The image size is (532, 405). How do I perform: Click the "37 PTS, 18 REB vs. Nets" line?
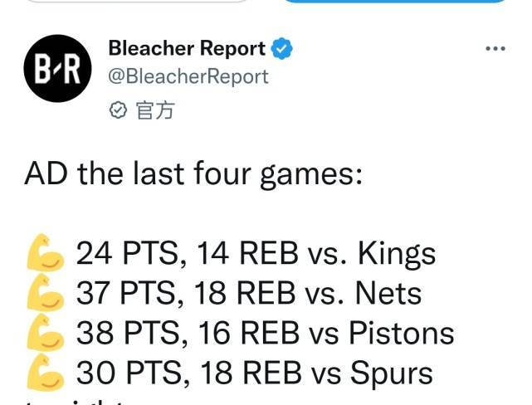click(249, 293)
